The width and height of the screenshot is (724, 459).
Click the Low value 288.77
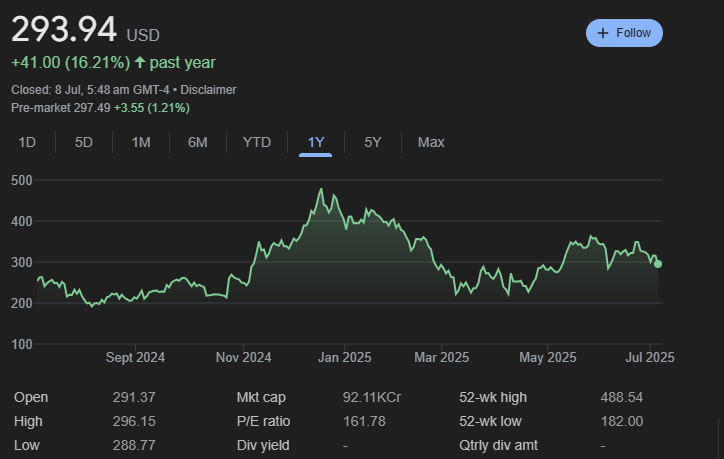(134, 445)
